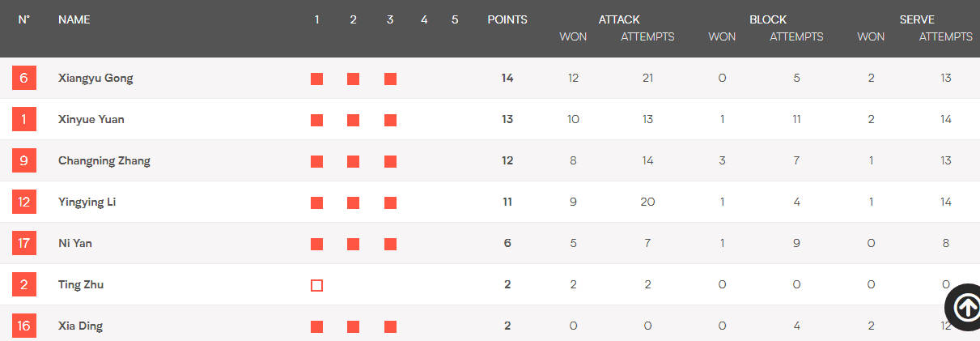Viewport: 980px width, 341px height.
Task: Open player Changning Zhang's name
Action: [x=104, y=161]
